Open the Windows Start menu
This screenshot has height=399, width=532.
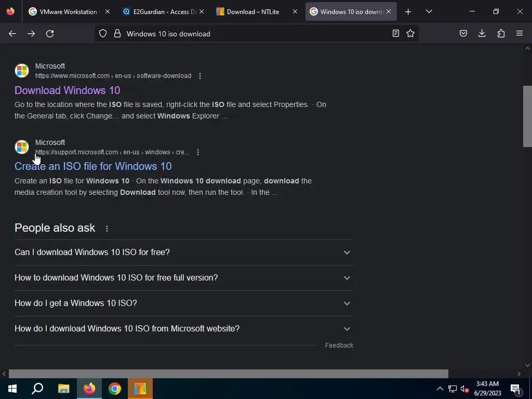[x=12, y=389]
